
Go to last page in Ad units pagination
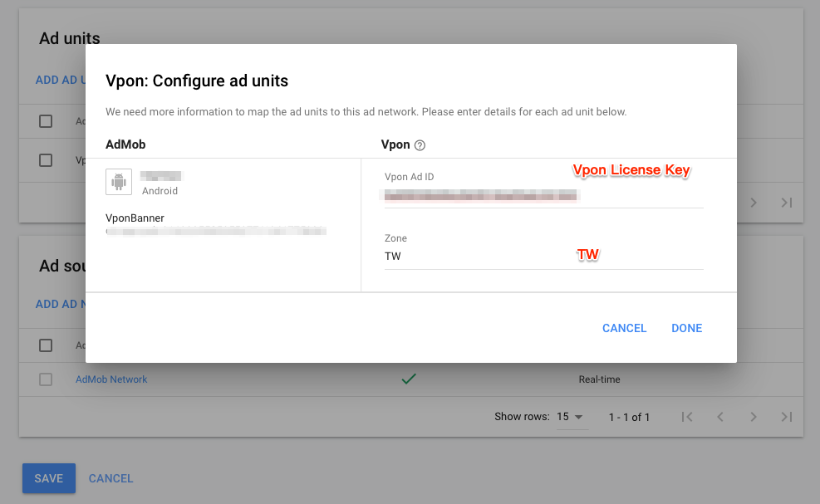tap(787, 203)
